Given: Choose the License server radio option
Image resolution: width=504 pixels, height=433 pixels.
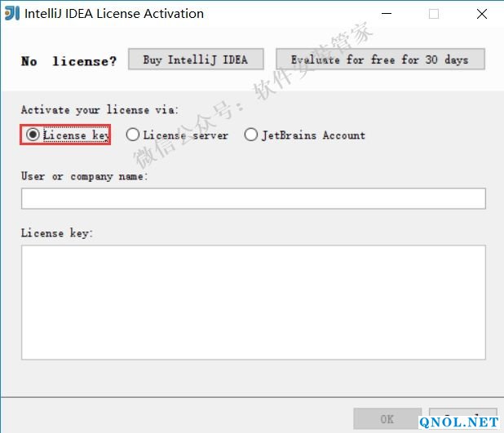Looking at the screenshot, I should [x=133, y=135].
